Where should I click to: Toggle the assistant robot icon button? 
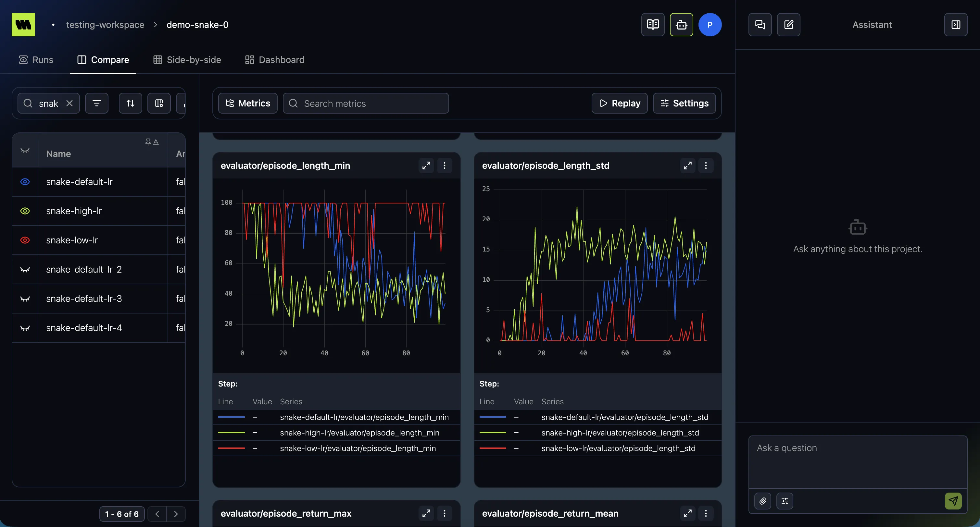click(x=681, y=25)
